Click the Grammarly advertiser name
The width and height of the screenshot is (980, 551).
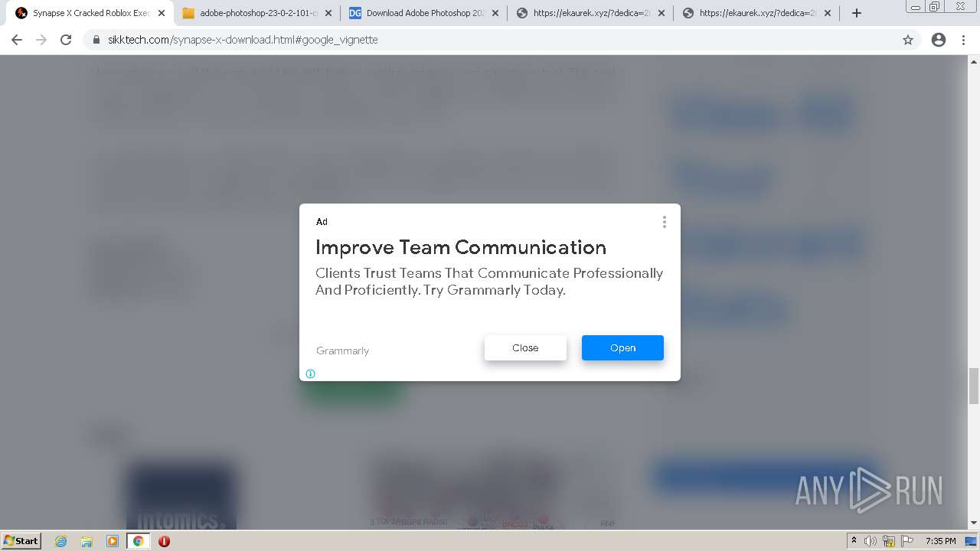pyautogui.click(x=342, y=350)
